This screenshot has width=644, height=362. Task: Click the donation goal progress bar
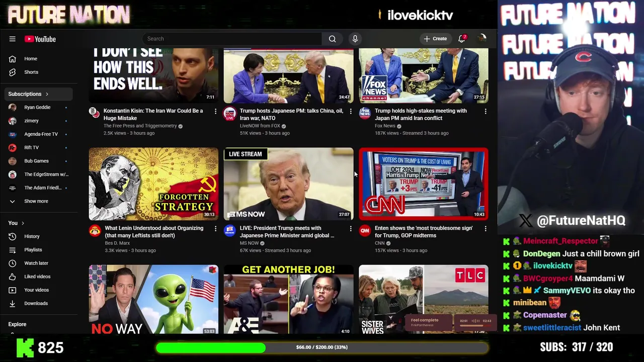(322, 347)
